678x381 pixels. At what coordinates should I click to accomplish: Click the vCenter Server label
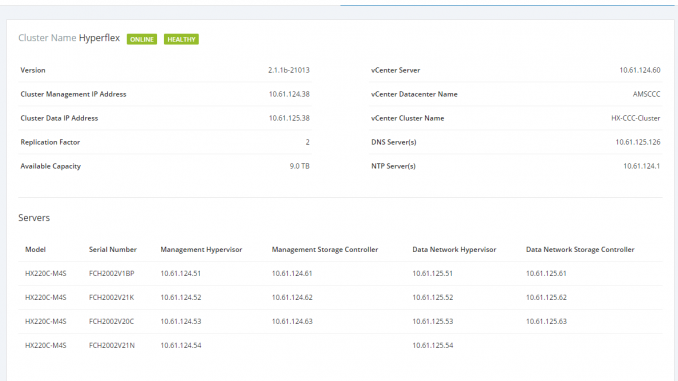coord(396,70)
